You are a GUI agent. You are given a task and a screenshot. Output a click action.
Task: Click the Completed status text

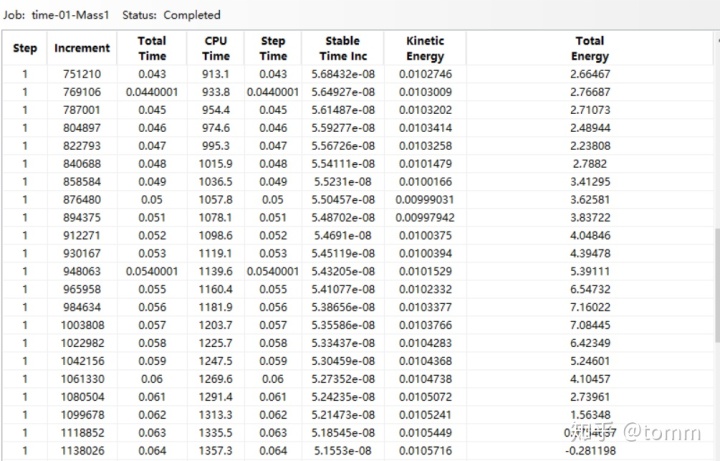[192, 15]
